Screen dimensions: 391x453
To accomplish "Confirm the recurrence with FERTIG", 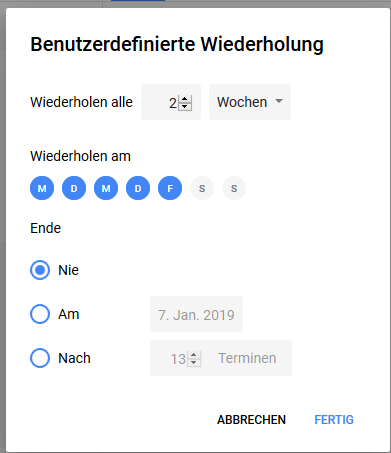I will coord(334,420).
